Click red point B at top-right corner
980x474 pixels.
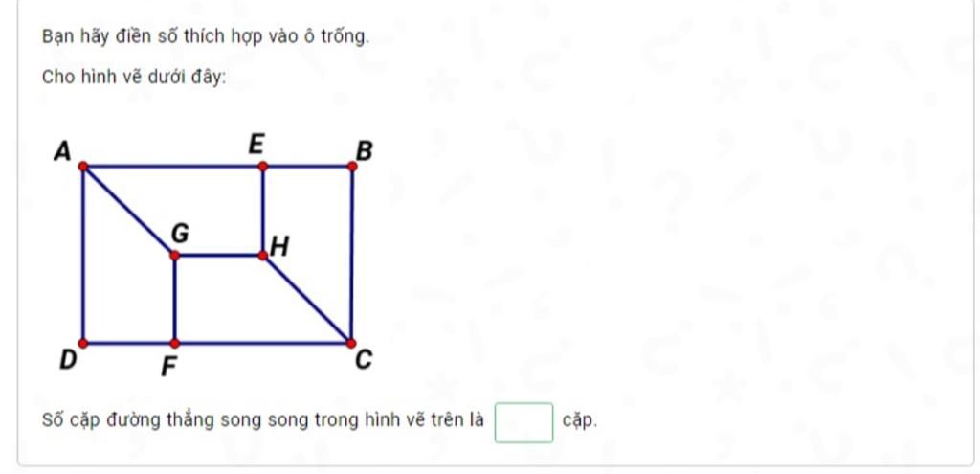coord(352,167)
